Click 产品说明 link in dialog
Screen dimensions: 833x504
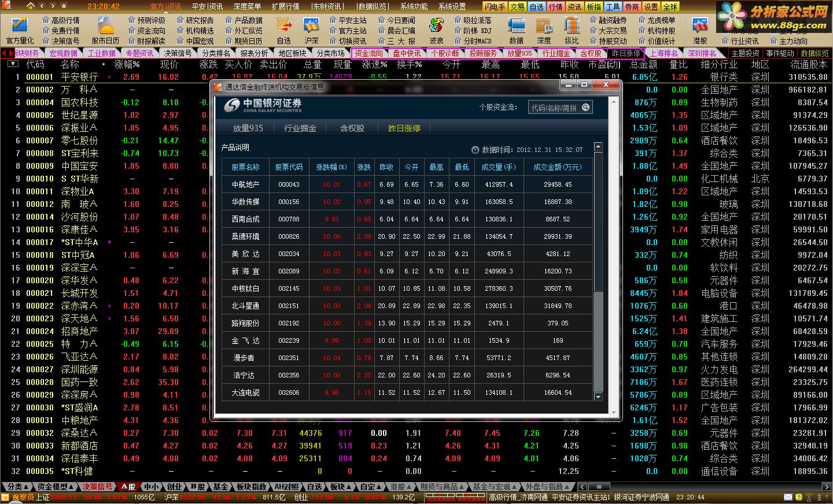pyautogui.click(x=235, y=147)
